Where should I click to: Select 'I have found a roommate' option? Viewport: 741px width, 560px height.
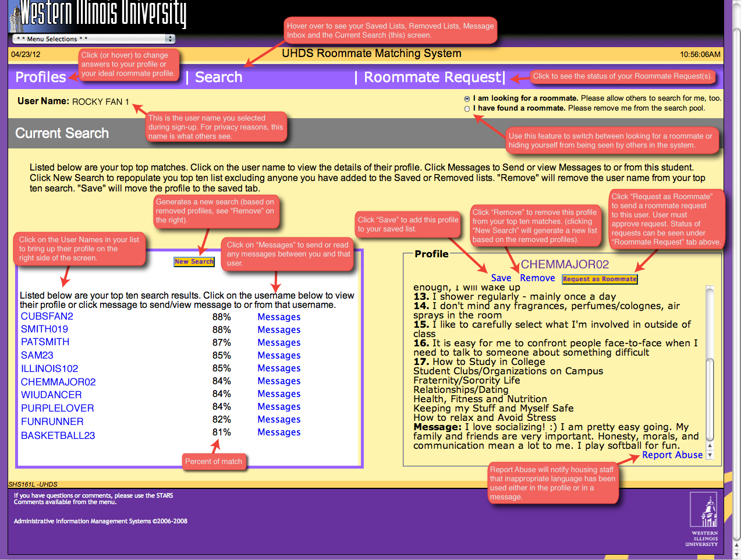point(467,109)
